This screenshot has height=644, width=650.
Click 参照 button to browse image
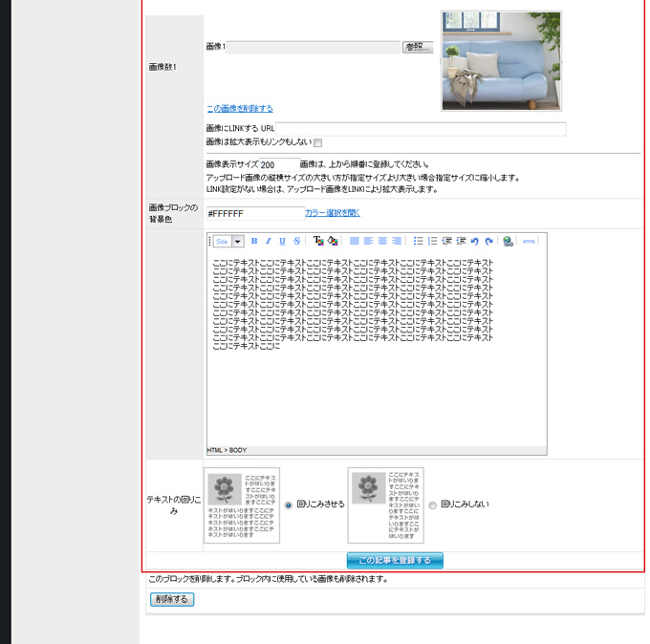(418, 47)
